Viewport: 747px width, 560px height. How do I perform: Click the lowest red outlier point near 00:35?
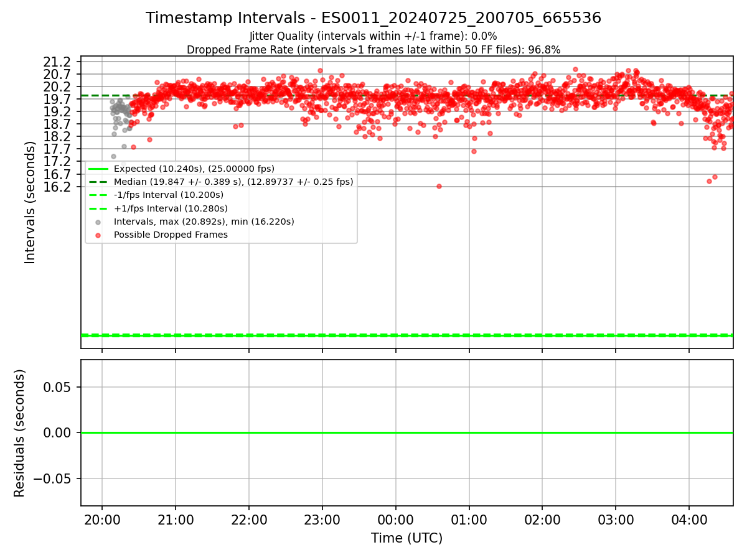[x=439, y=186]
